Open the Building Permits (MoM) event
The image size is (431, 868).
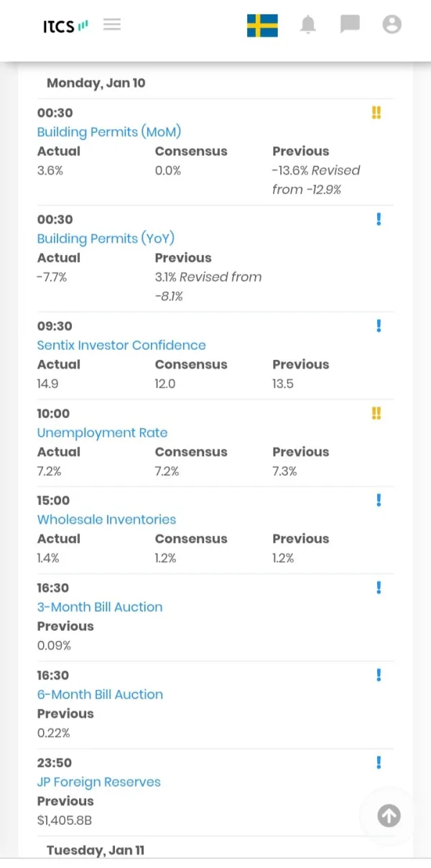pos(108,132)
